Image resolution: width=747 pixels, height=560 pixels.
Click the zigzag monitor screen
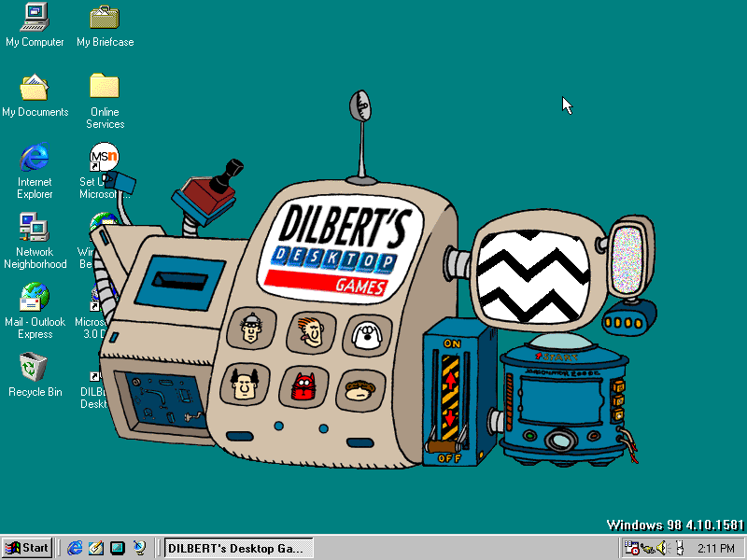click(532, 276)
